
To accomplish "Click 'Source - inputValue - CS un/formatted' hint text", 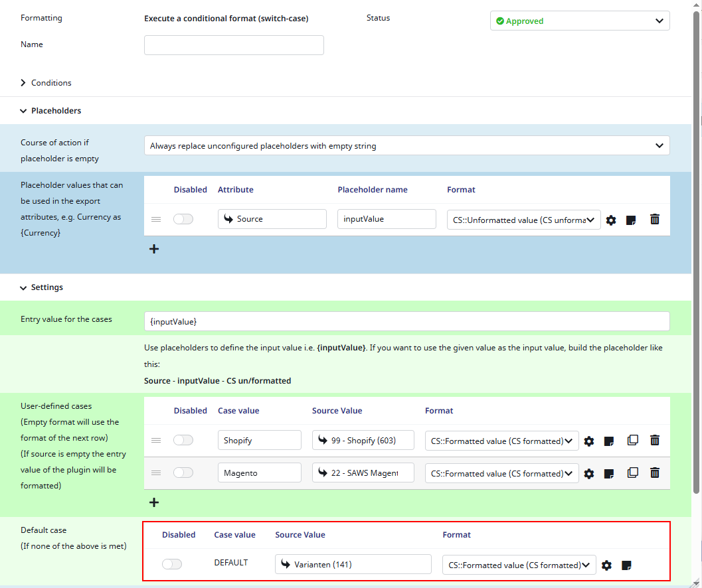I will 218,381.
